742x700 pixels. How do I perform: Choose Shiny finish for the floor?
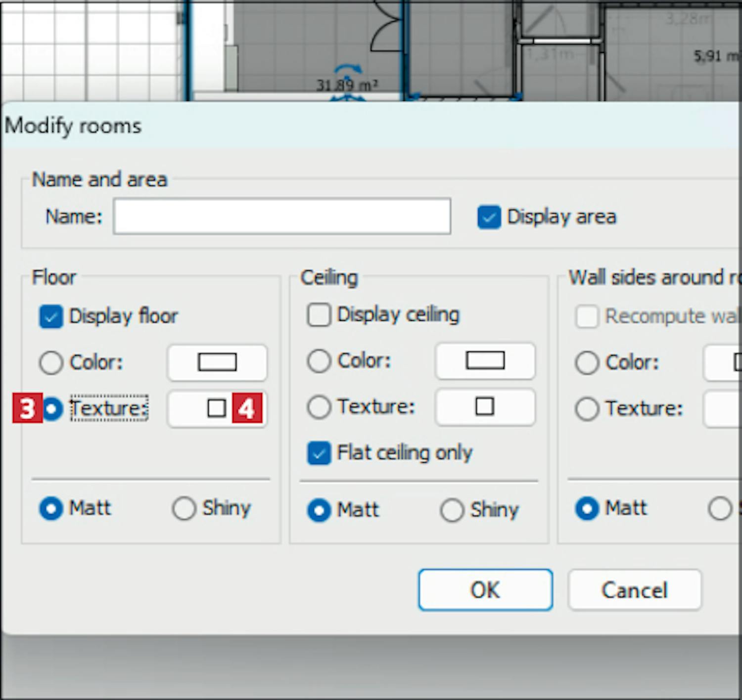184,509
